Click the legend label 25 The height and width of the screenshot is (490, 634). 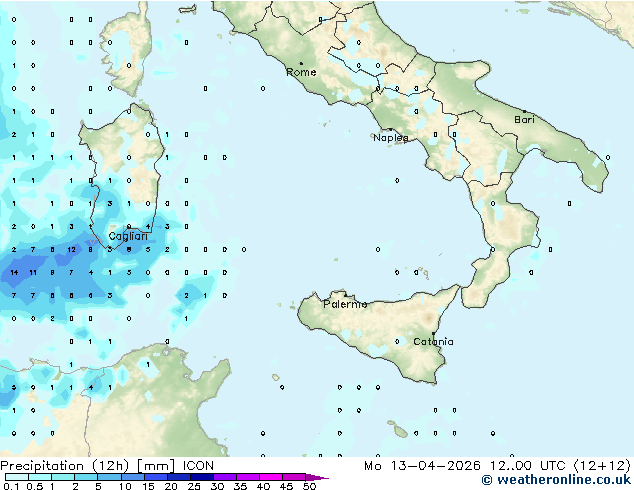point(194,486)
